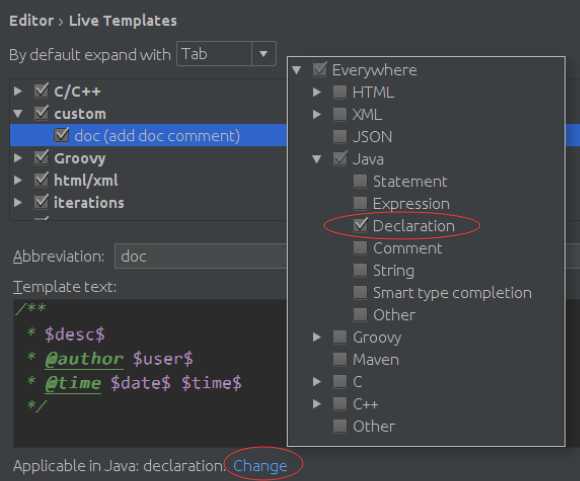The width and height of the screenshot is (580, 481).
Task: Collapse the Java context node
Action: click(x=317, y=159)
